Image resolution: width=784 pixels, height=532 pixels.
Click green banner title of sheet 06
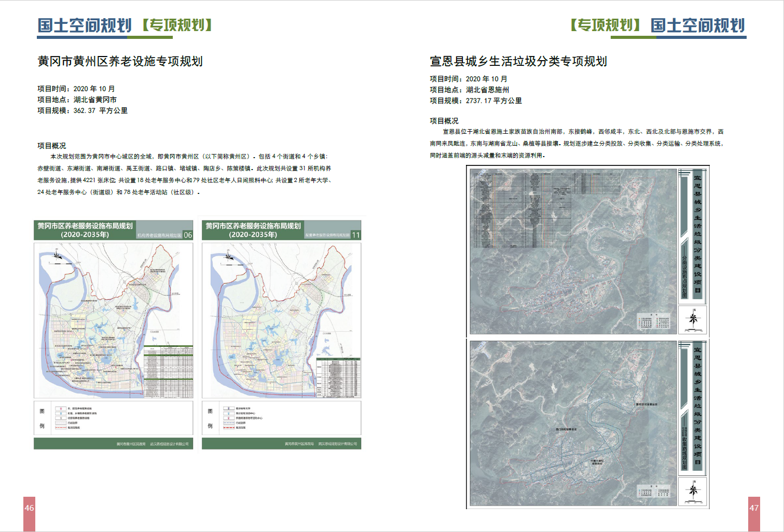coord(85,230)
